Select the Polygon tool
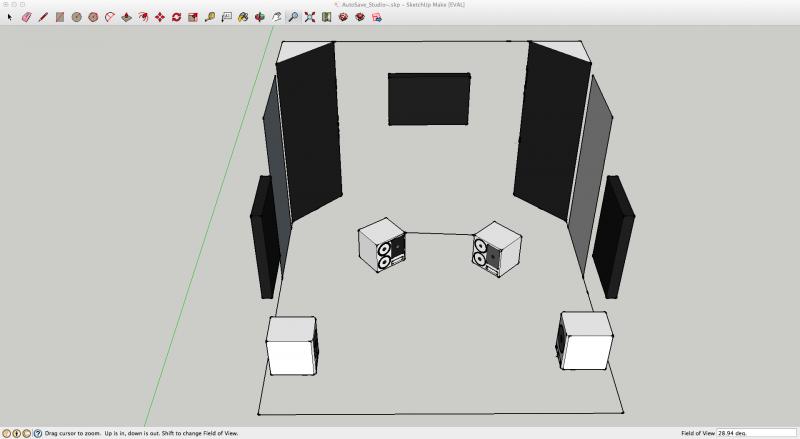This screenshot has width=800, height=439. click(x=93, y=17)
